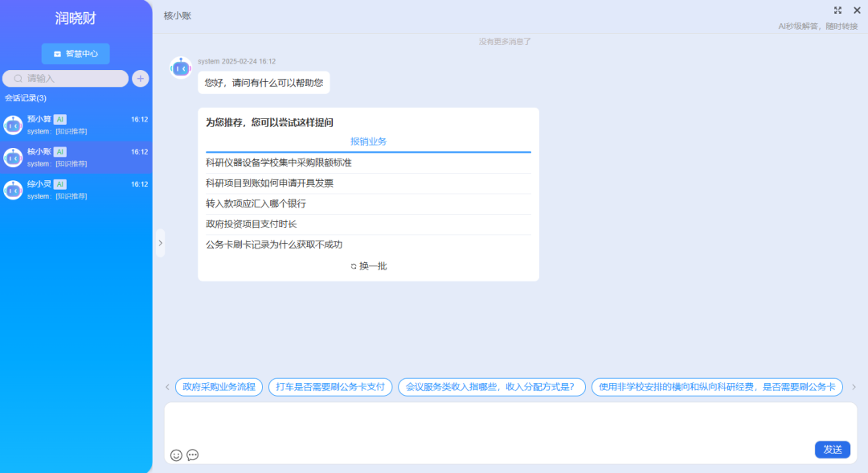Click the speech bubble quick-reply icon

pyautogui.click(x=193, y=455)
